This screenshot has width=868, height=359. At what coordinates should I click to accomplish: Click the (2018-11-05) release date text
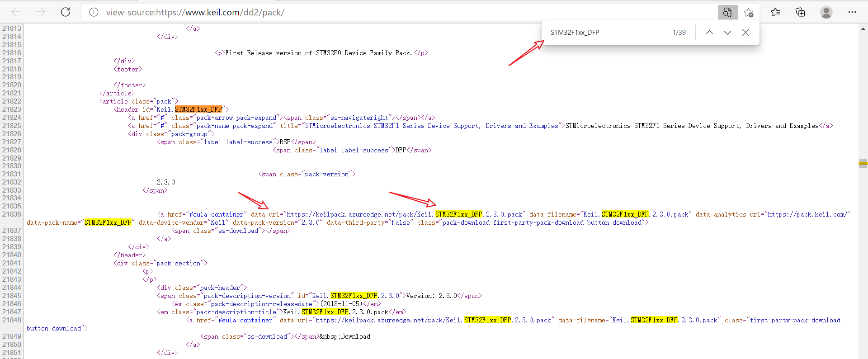point(341,304)
